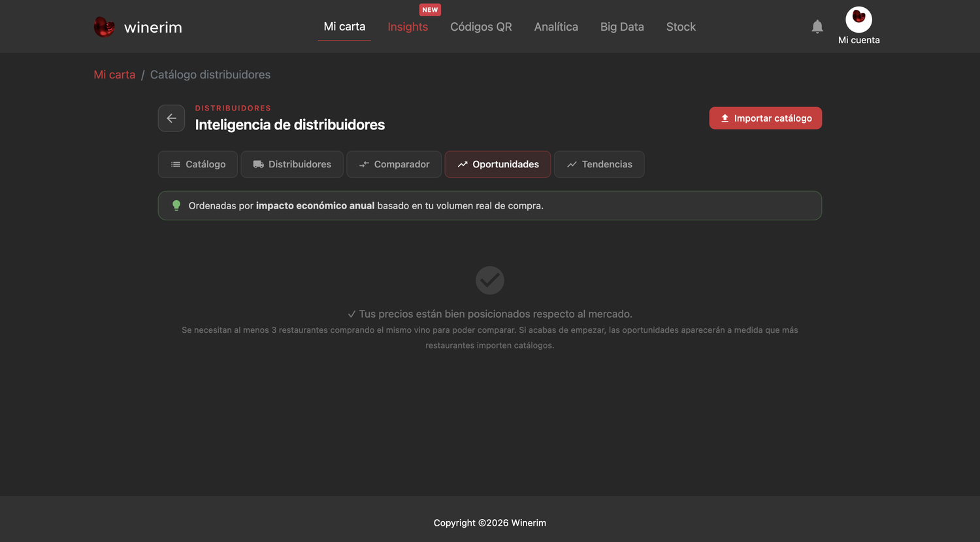Click the NEW badge above Insights
980x542 pixels.
tap(430, 10)
